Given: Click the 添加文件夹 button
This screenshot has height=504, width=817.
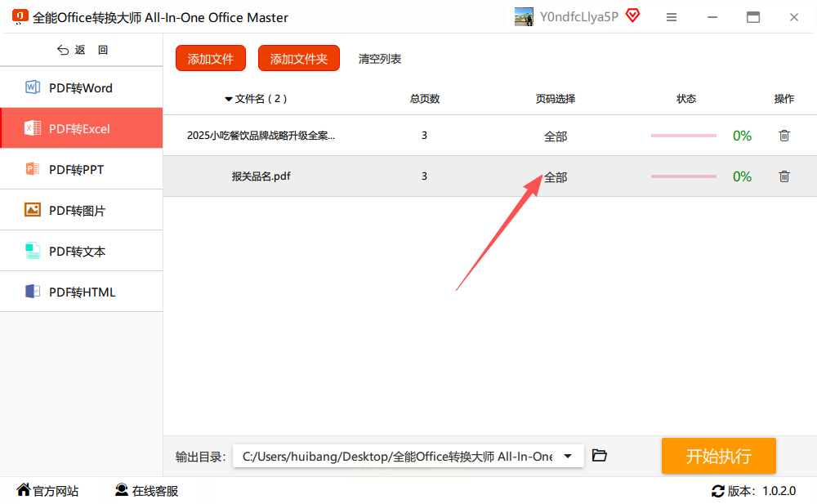Looking at the screenshot, I should click(x=298, y=58).
